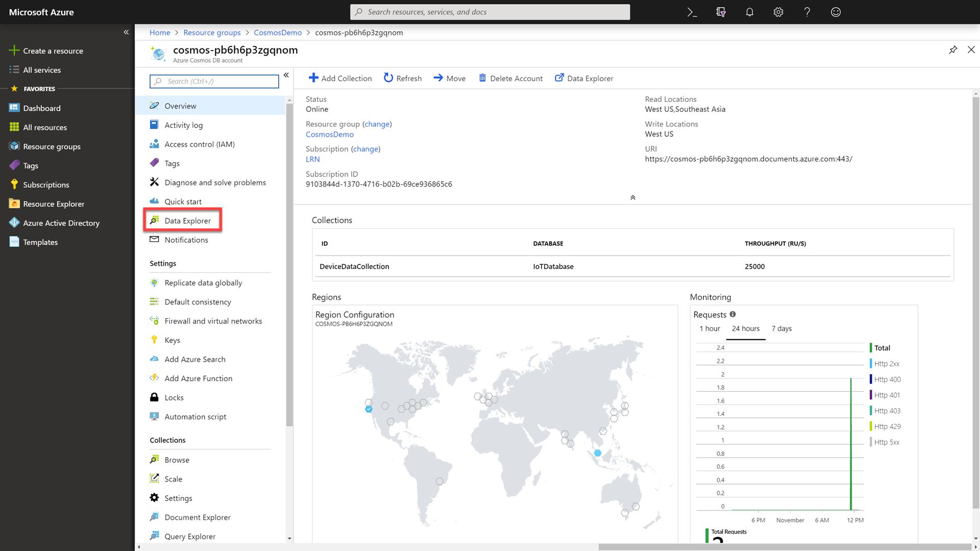Collapse the essentials section with up chevron
980x551 pixels.
point(632,197)
